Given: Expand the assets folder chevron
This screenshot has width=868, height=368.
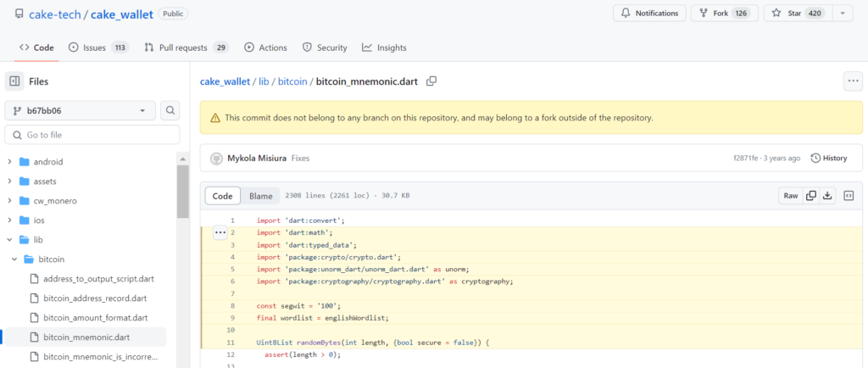Looking at the screenshot, I should [x=9, y=181].
